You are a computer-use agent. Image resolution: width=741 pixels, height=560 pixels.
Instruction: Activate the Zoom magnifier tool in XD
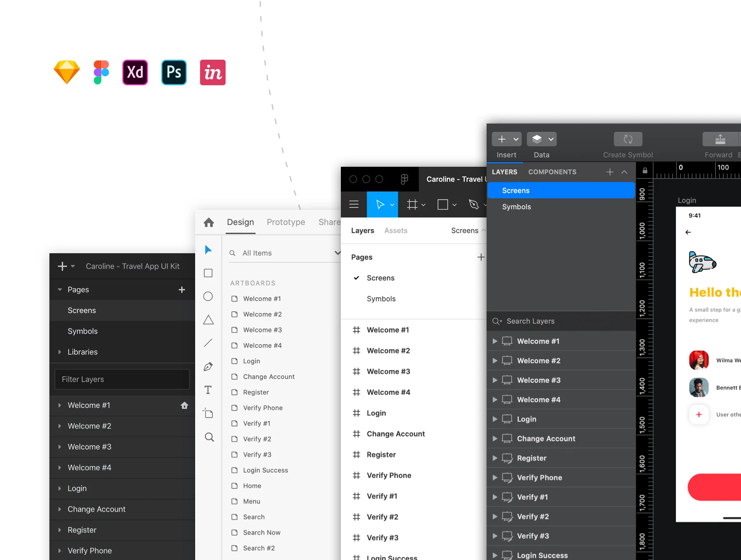pos(209,437)
